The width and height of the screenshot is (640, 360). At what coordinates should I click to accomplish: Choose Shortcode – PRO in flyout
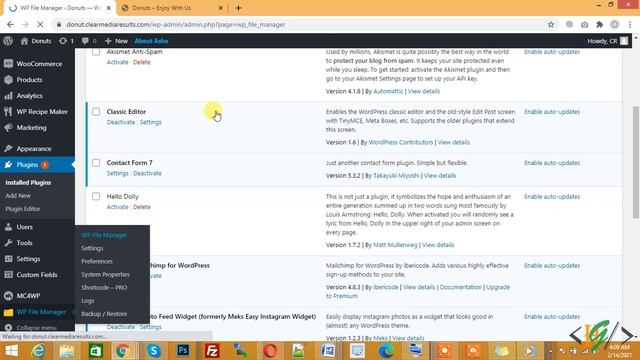coord(104,287)
